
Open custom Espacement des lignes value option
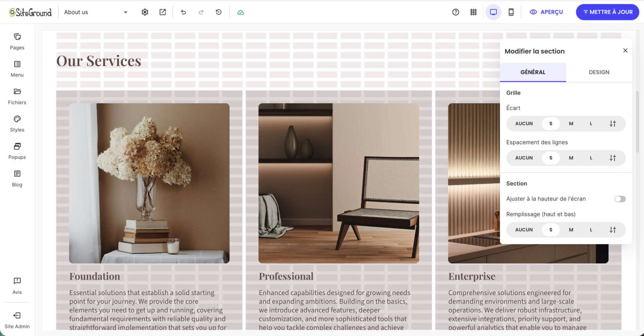tap(613, 158)
